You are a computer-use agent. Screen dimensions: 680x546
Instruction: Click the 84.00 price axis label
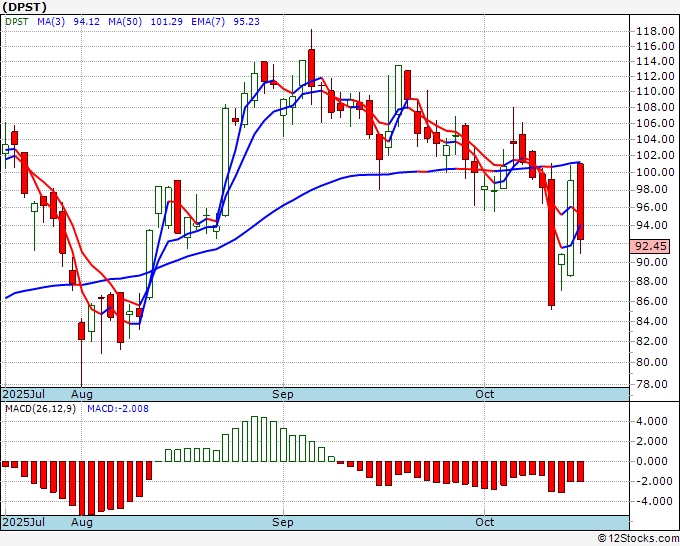[x=651, y=321]
